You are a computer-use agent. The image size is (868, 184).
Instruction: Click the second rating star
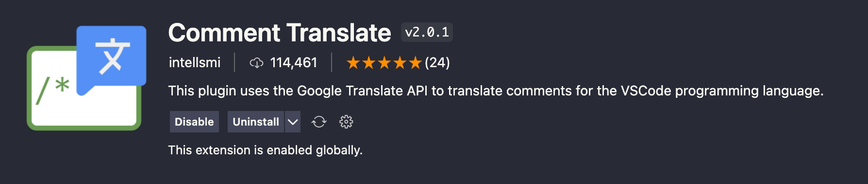(x=369, y=63)
